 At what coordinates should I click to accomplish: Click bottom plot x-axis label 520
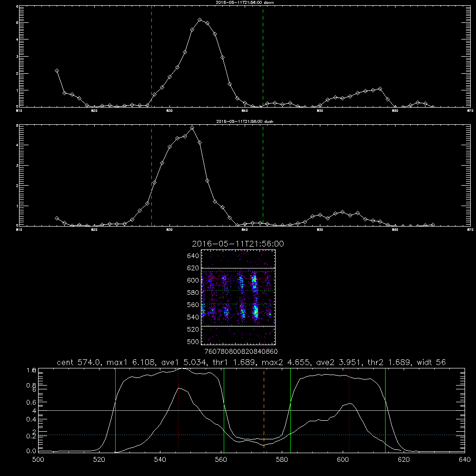[x=99, y=460]
